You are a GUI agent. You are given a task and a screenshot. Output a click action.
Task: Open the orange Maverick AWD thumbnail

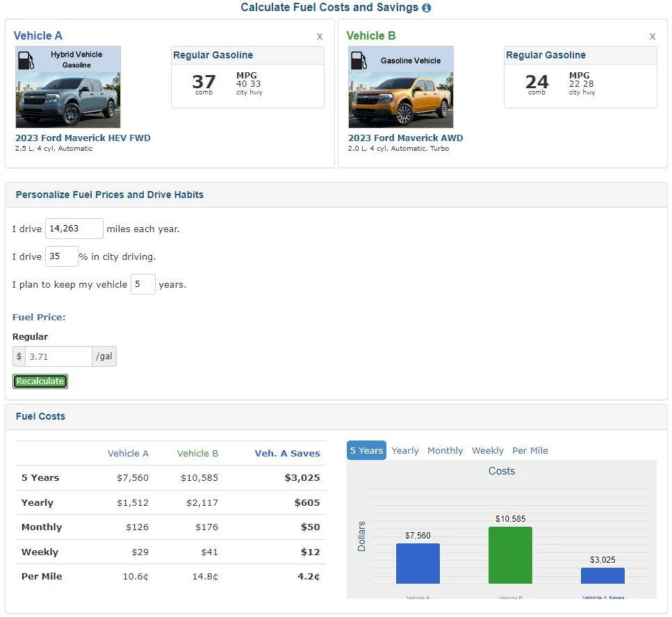click(401, 87)
